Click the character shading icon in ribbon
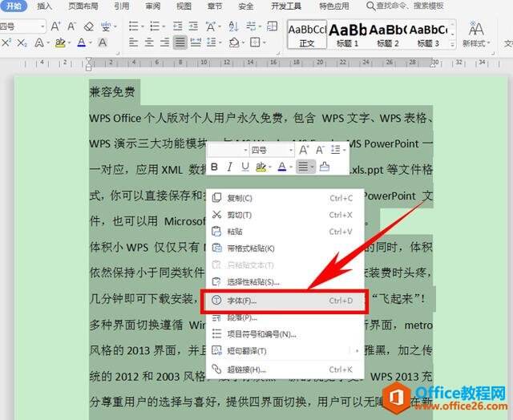The width and height of the screenshot is (513, 420). click(103, 42)
